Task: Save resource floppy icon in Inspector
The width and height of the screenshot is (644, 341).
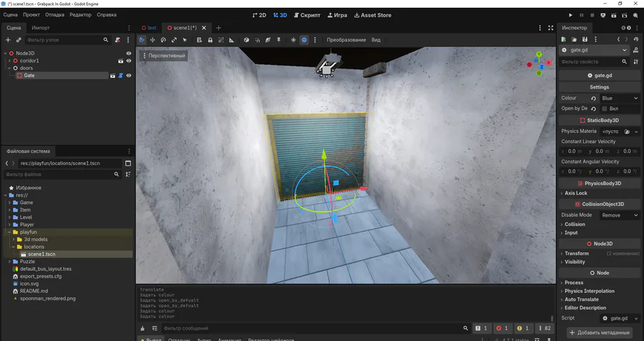Action: pyautogui.click(x=585, y=39)
